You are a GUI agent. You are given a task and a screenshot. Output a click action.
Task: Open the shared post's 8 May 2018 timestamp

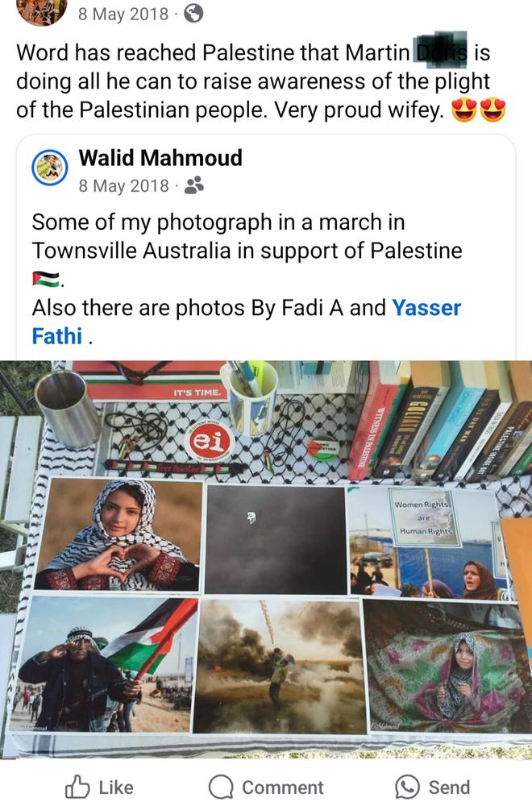123,185
